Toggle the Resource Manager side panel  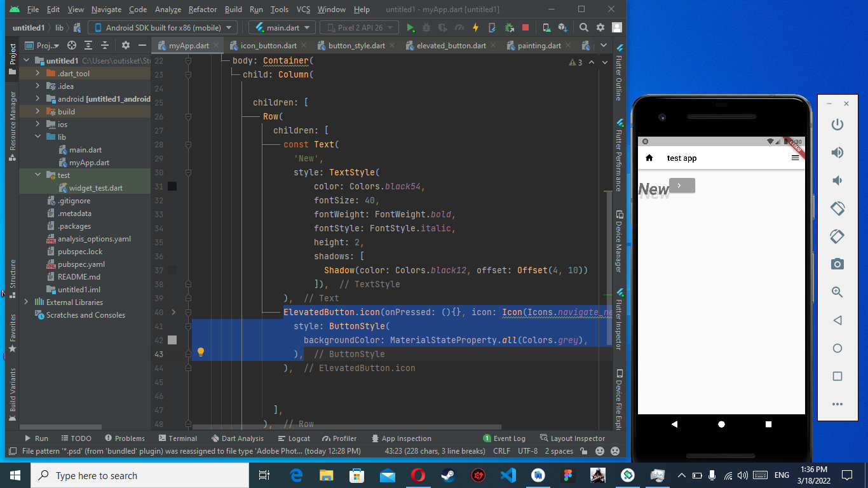pos(12,126)
